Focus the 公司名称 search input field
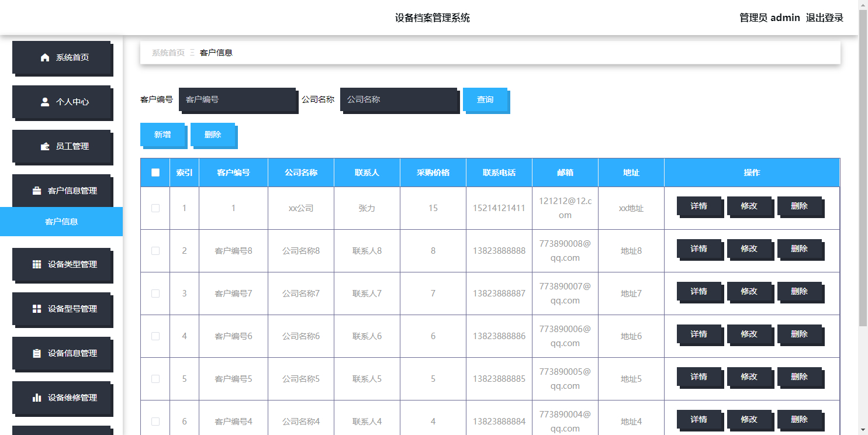 click(x=399, y=99)
